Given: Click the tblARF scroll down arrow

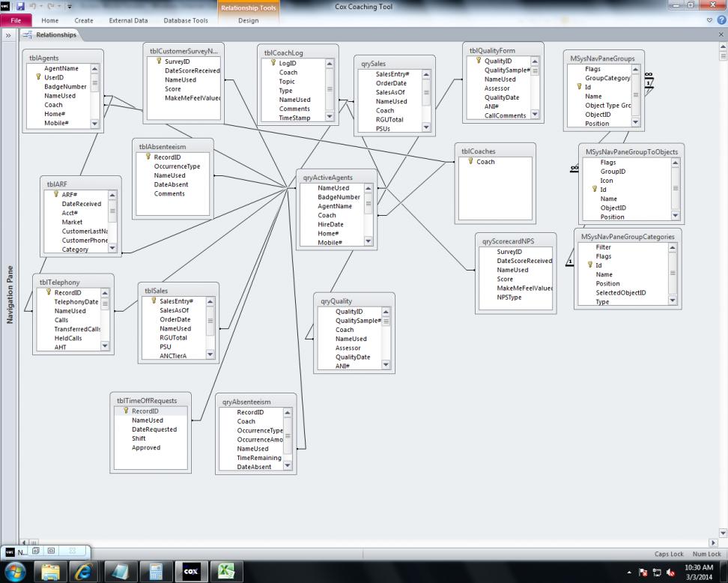Looking at the screenshot, I should (x=112, y=248).
